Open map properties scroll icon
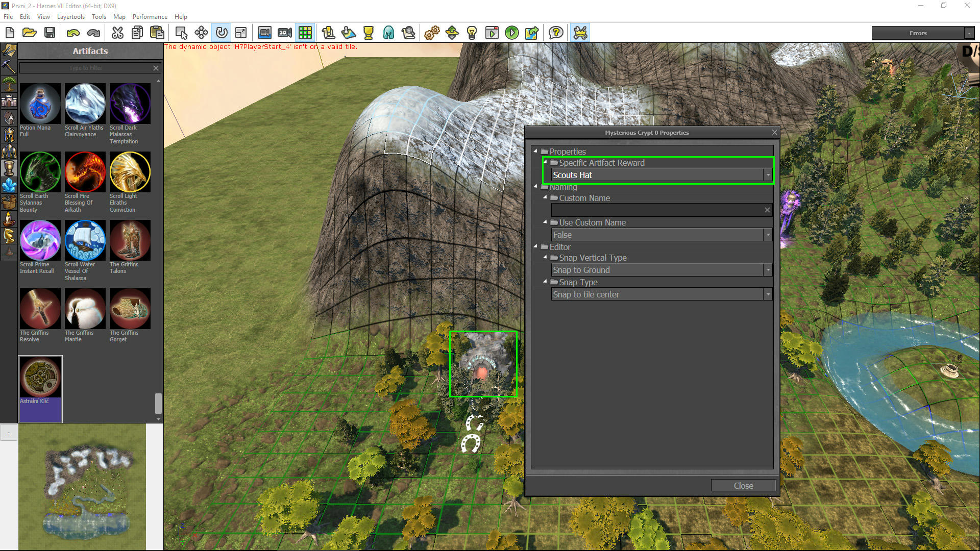 [x=328, y=33]
